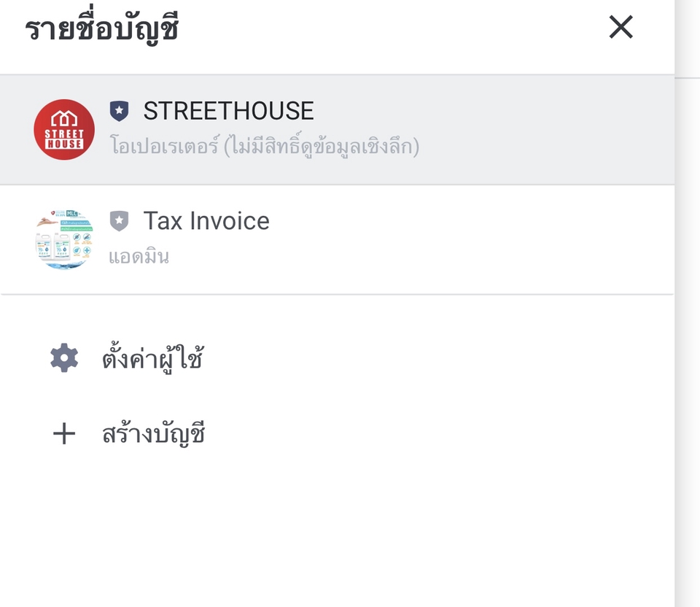Click the red STREETHOUSE logo avatar

pyautogui.click(x=64, y=129)
